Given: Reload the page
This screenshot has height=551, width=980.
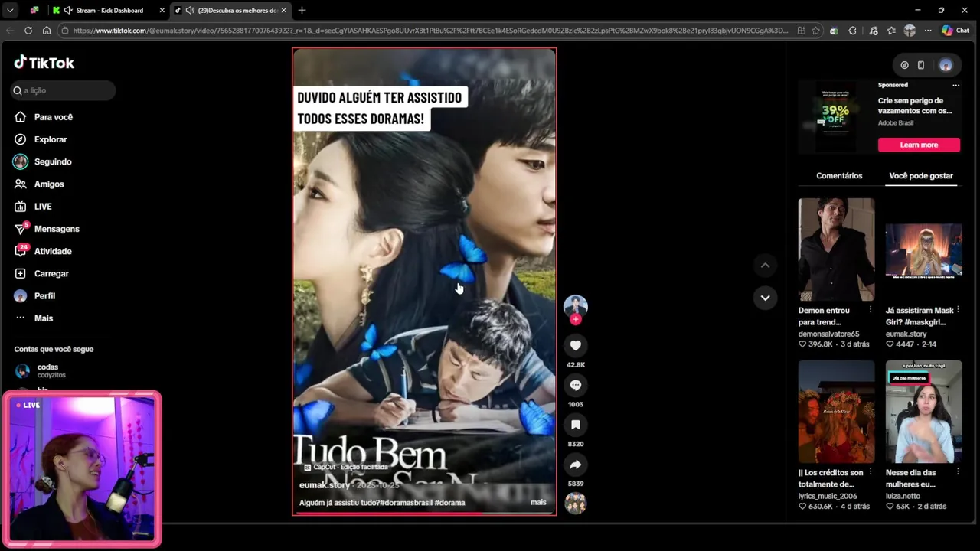Looking at the screenshot, I should pyautogui.click(x=28, y=31).
